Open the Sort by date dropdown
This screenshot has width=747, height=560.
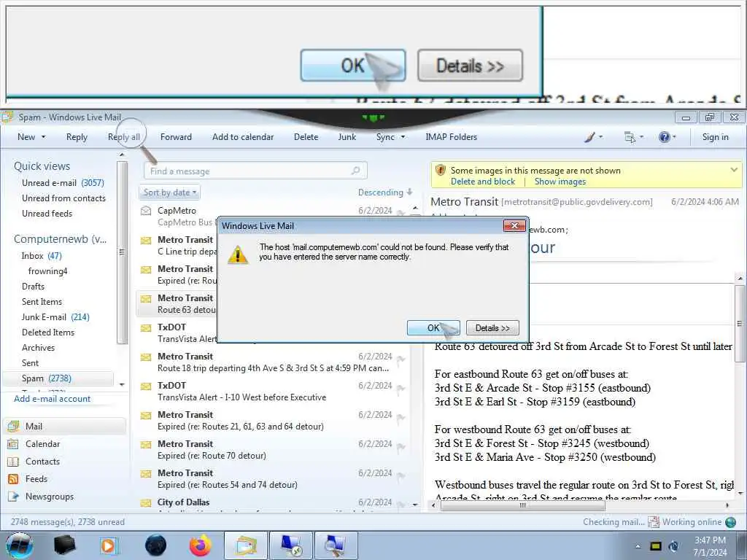(170, 192)
